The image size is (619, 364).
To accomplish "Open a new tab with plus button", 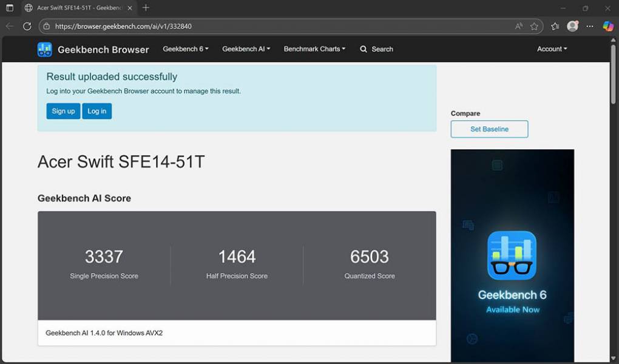I will click(x=146, y=8).
